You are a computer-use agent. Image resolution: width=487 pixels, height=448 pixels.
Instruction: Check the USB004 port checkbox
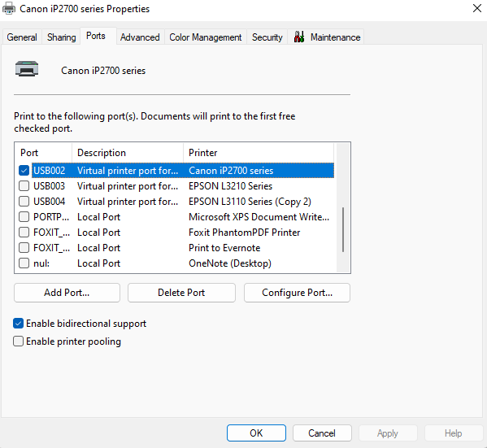pyautogui.click(x=24, y=202)
